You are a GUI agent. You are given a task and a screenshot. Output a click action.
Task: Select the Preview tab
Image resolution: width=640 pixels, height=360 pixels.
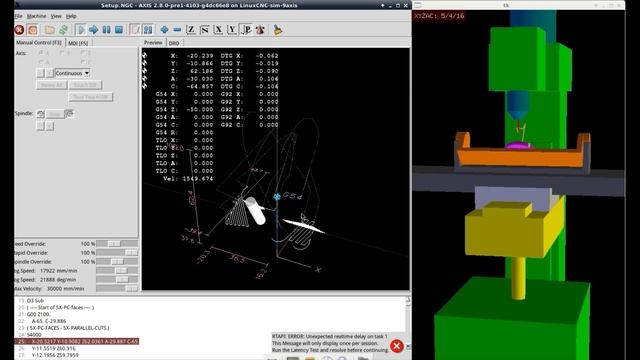[x=153, y=42]
